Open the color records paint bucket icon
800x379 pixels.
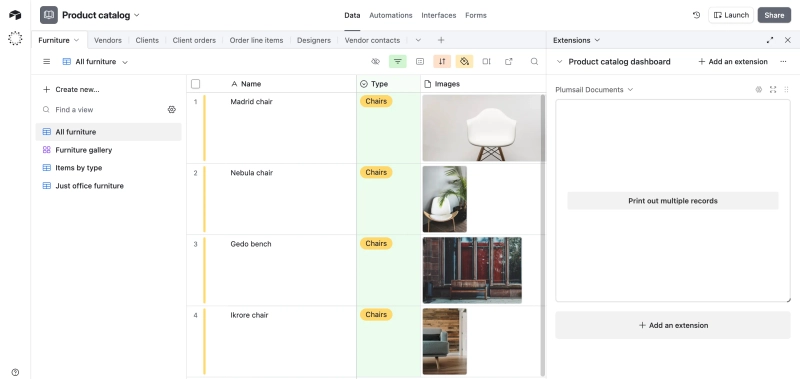click(x=464, y=62)
